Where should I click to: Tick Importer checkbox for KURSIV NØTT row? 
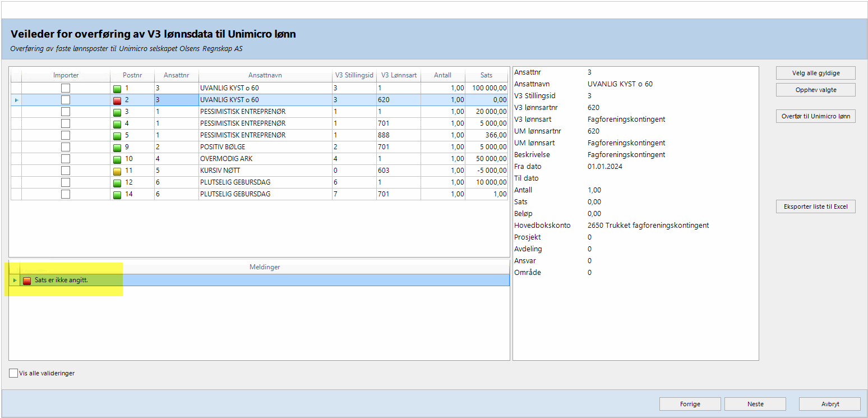(66, 171)
